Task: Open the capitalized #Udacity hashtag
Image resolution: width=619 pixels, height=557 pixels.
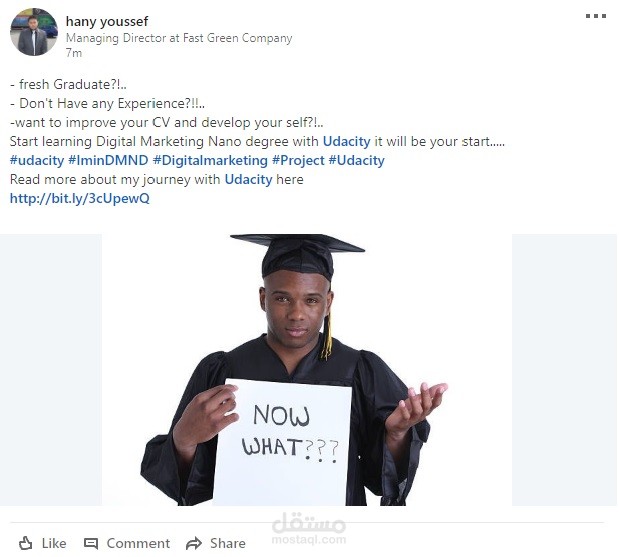Action: click(x=356, y=160)
